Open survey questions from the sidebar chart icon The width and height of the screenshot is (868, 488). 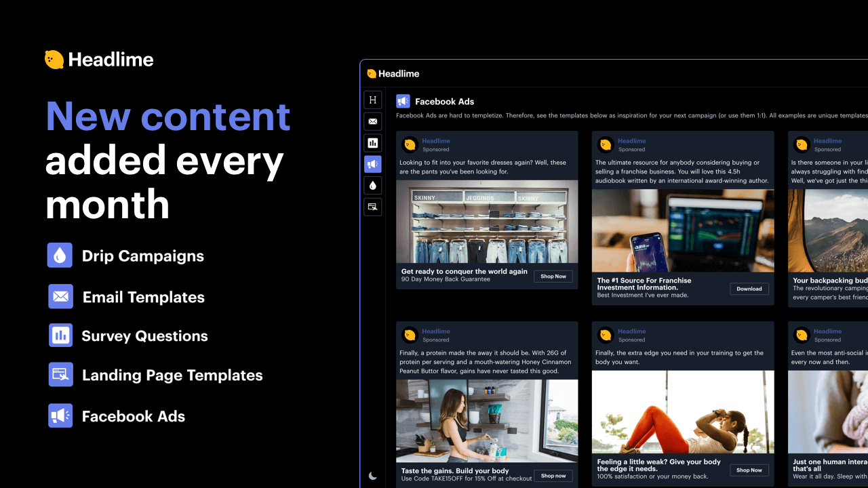[x=372, y=143]
